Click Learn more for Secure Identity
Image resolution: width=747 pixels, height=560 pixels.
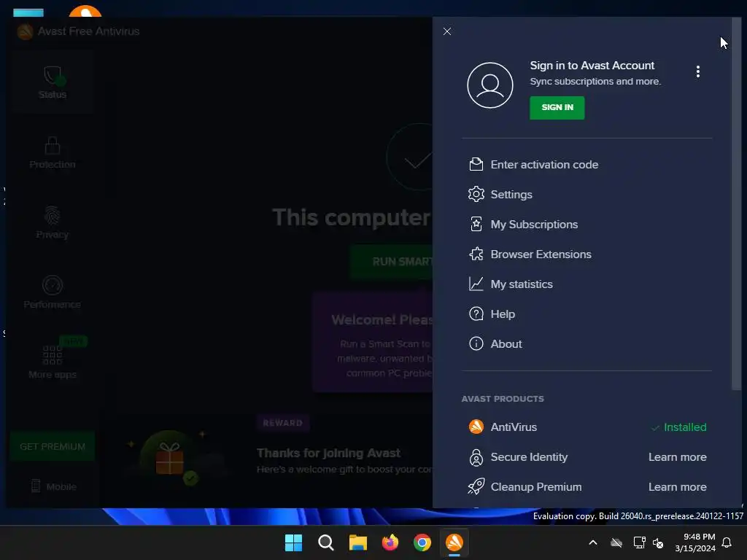coord(677,457)
